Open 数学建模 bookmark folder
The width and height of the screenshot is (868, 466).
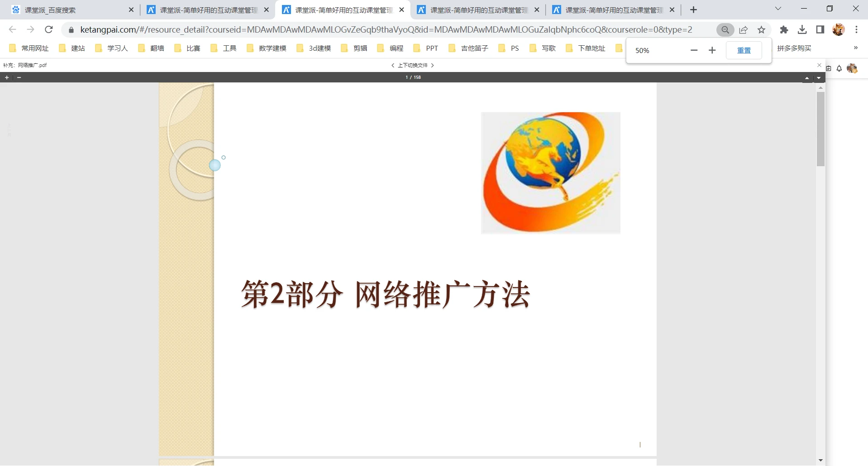pos(267,48)
